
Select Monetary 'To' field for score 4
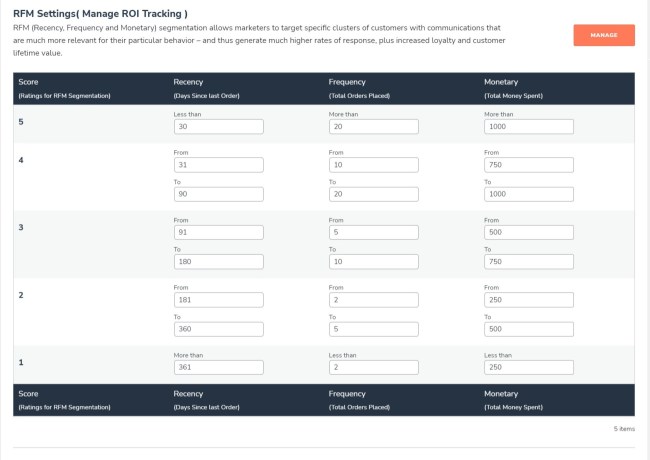pyautogui.click(x=528, y=195)
